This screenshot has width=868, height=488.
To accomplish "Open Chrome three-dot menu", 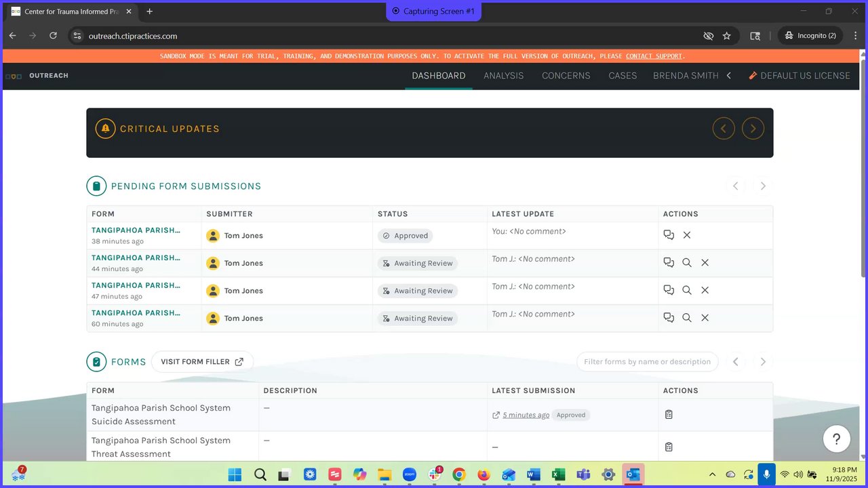I will point(855,36).
